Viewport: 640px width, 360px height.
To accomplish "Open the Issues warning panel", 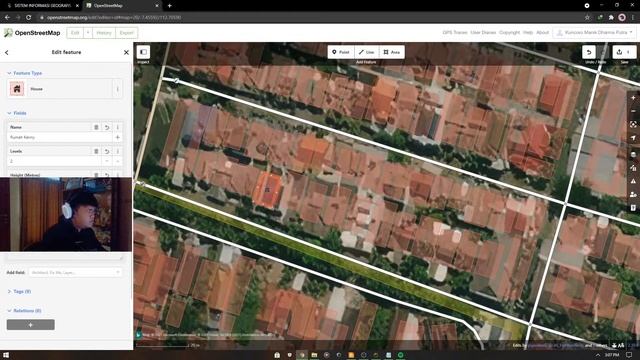I will 633,181.
